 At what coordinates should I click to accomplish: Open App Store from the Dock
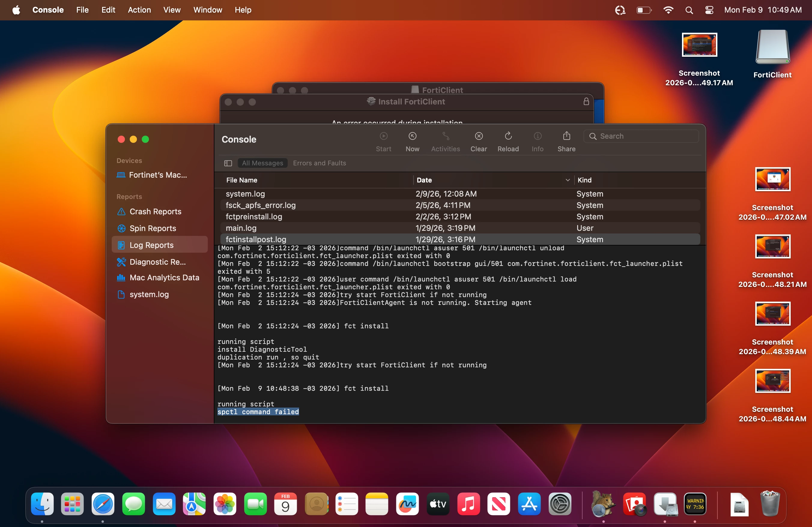pos(529,504)
